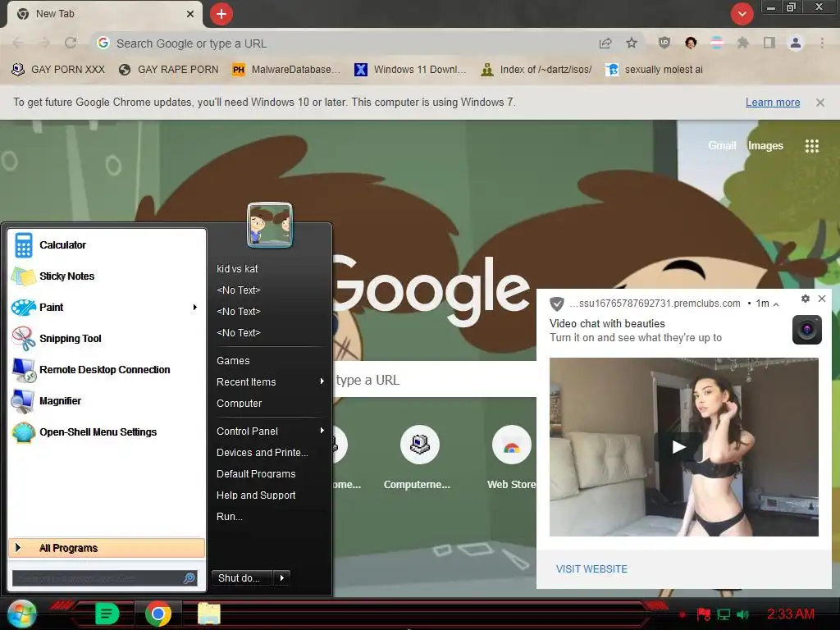Bookmark this tab with the star icon
This screenshot has height=630, width=840.
click(x=632, y=43)
